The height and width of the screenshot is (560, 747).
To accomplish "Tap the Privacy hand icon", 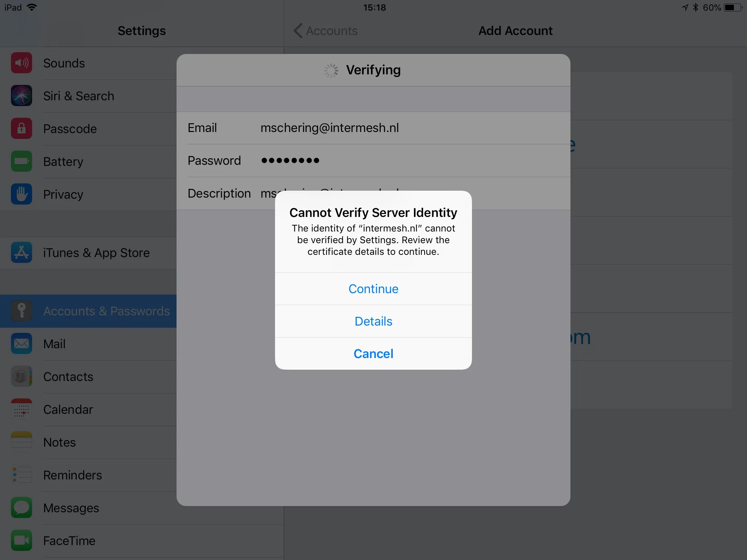I will [22, 194].
